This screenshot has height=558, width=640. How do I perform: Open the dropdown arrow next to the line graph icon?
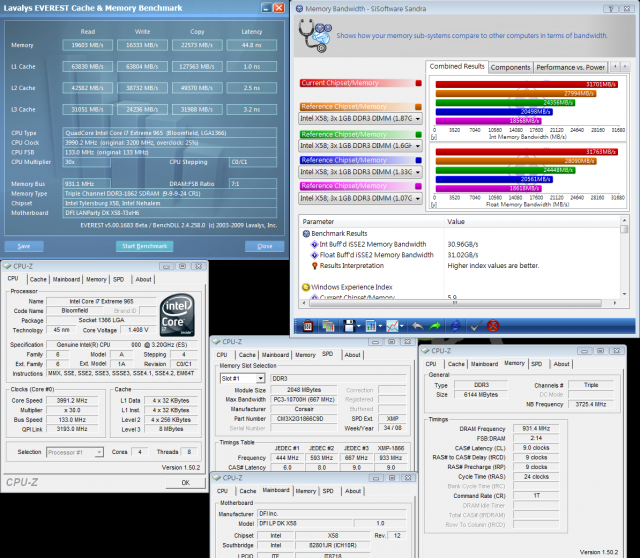pyautogui.click(x=402, y=326)
